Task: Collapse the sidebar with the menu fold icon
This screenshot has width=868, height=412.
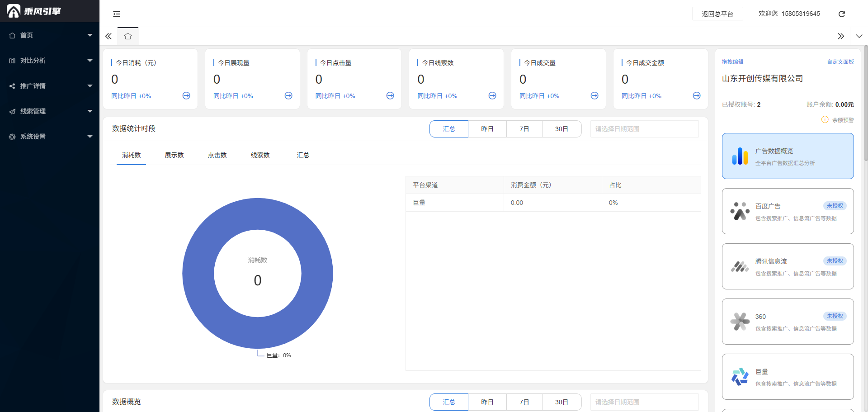Action: 117,14
